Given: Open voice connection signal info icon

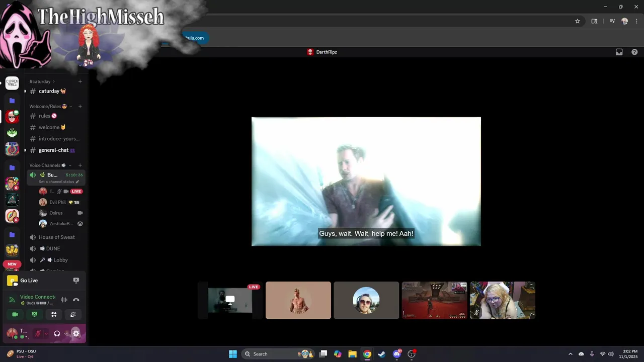Looking at the screenshot, I should pos(12,300).
